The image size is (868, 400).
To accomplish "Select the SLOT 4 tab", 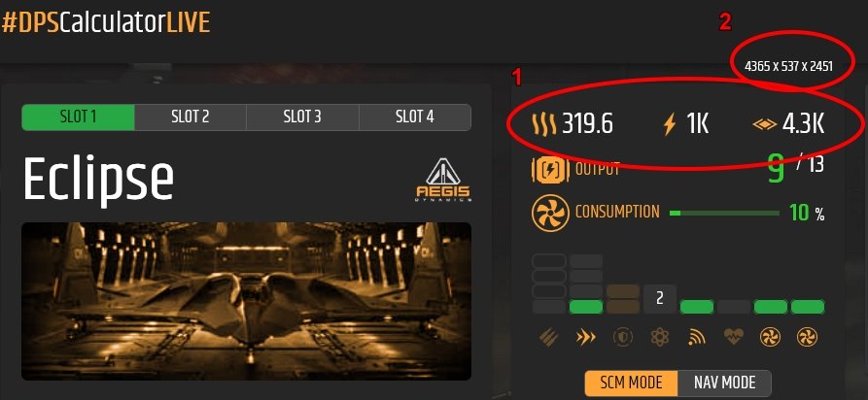I will click(415, 117).
